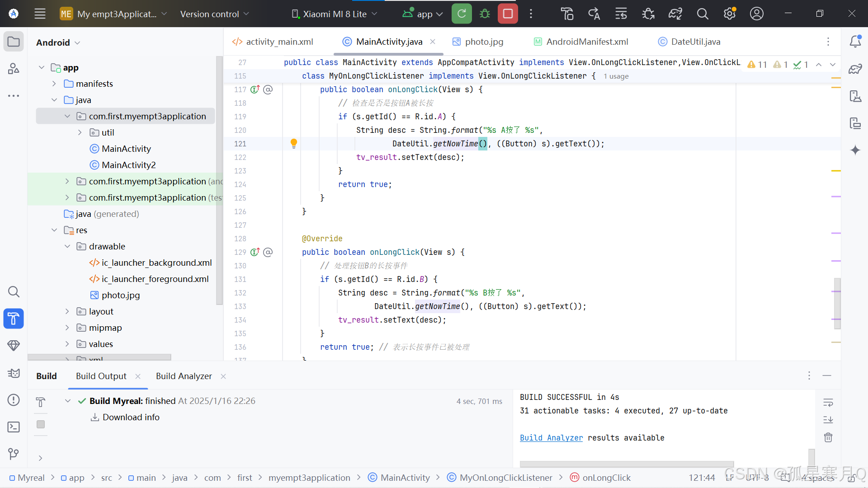Viewport: 868px width, 488px height.
Task: Open Notifications bell in right sidebar
Action: [x=855, y=42]
